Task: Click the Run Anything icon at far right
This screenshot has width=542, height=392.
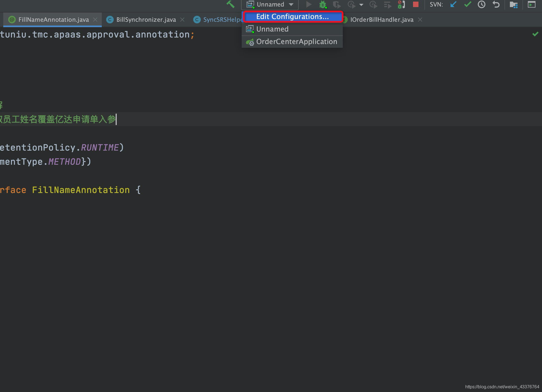Action: tap(531, 5)
